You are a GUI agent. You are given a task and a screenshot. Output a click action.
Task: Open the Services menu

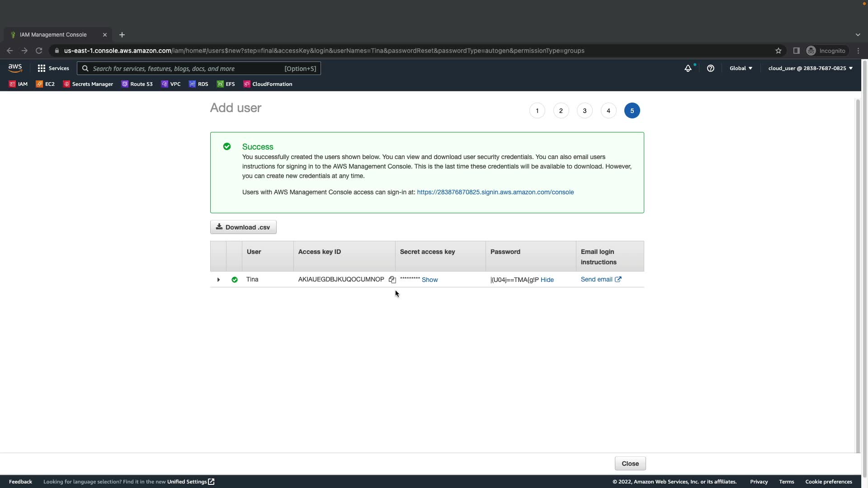tap(53, 68)
